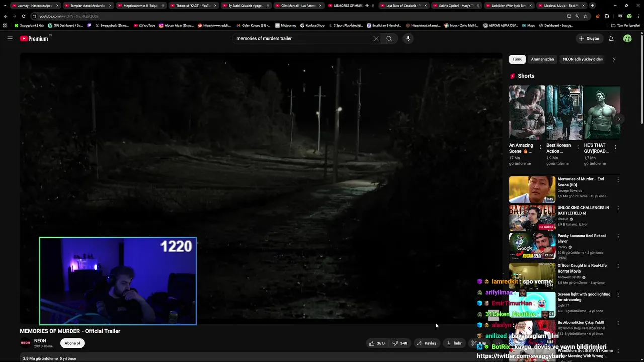Open the install app icon in address bar

coord(569,16)
